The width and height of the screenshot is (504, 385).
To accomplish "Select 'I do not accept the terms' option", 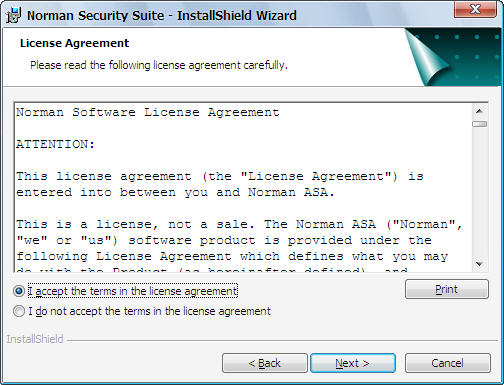I will click(19, 311).
